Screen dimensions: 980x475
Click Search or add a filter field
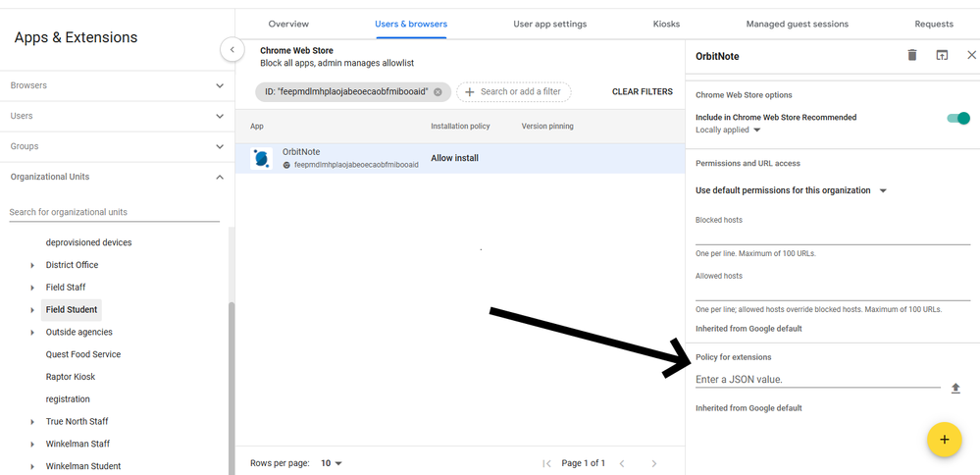tap(514, 92)
